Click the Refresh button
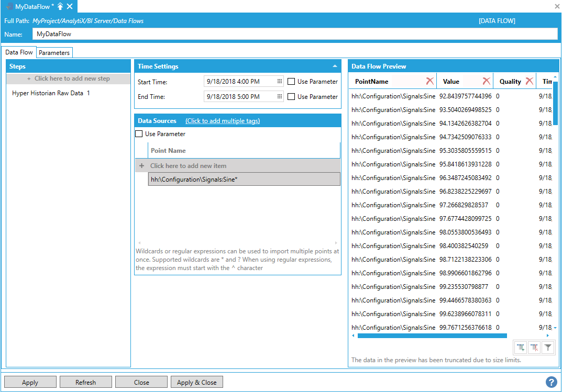This screenshot has height=392, width=562. tap(86, 382)
